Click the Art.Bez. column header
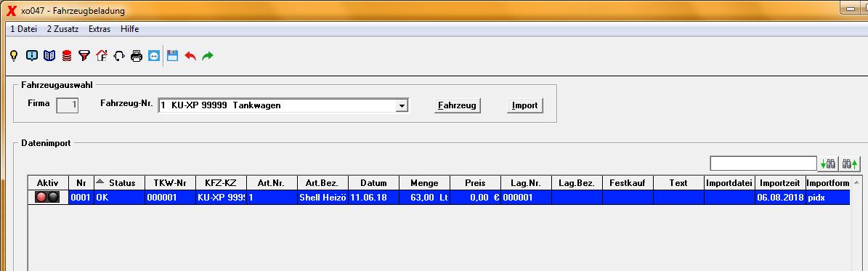The width and height of the screenshot is (868, 271). tap(323, 182)
